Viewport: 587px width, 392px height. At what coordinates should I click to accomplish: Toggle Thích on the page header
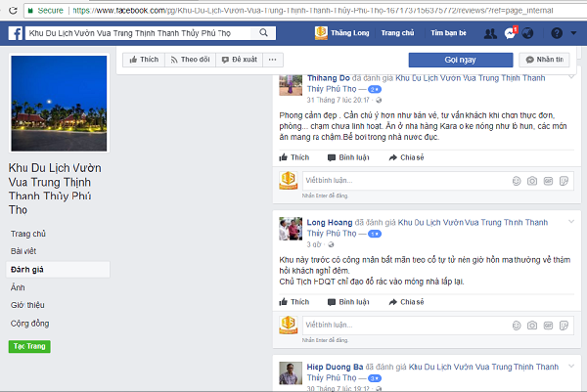tap(145, 60)
